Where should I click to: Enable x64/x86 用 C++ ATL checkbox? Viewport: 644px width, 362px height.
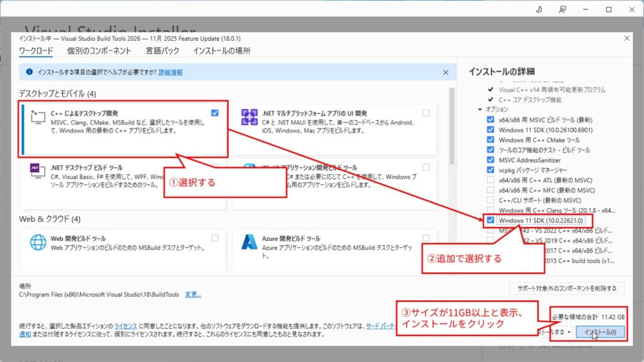[490, 180]
